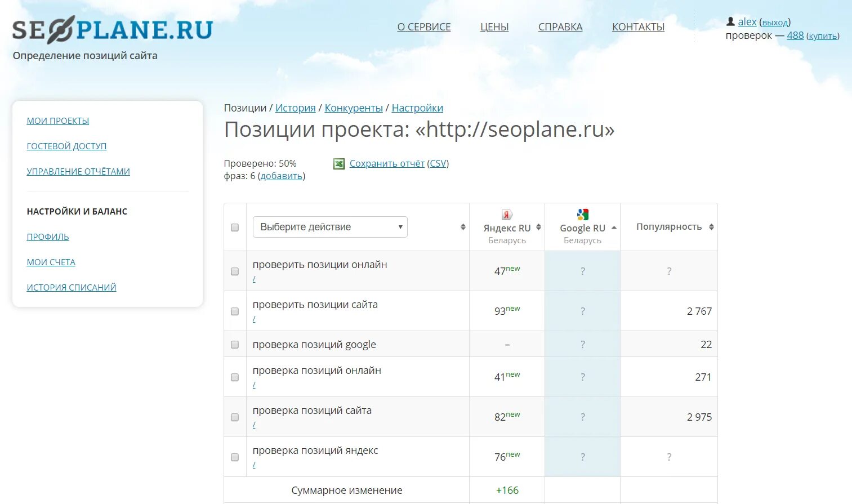Open the '/' URL under 'проверить позиции онлайн'
Image resolution: width=852 pixels, height=504 pixels.
pos(254,279)
